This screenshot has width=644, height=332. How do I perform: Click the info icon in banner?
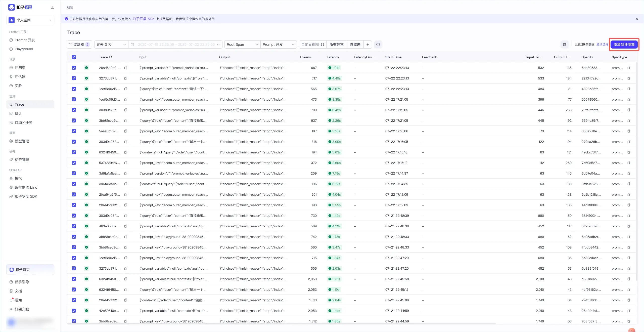point(66,19)
